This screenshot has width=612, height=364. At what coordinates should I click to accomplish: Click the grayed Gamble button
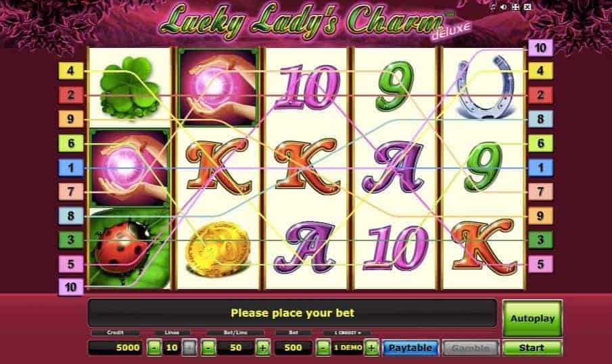click(471, 348)
